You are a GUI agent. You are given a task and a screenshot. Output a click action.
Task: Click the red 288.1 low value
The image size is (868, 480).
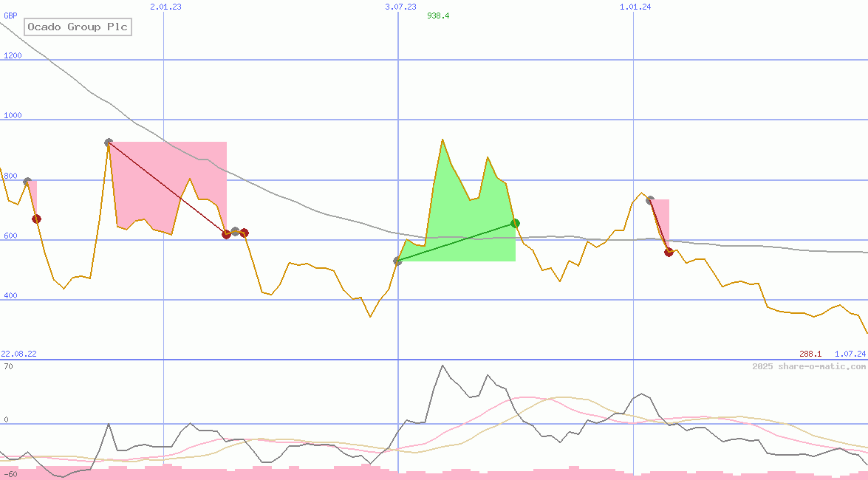pyautogui.click(x=810, y=354)
